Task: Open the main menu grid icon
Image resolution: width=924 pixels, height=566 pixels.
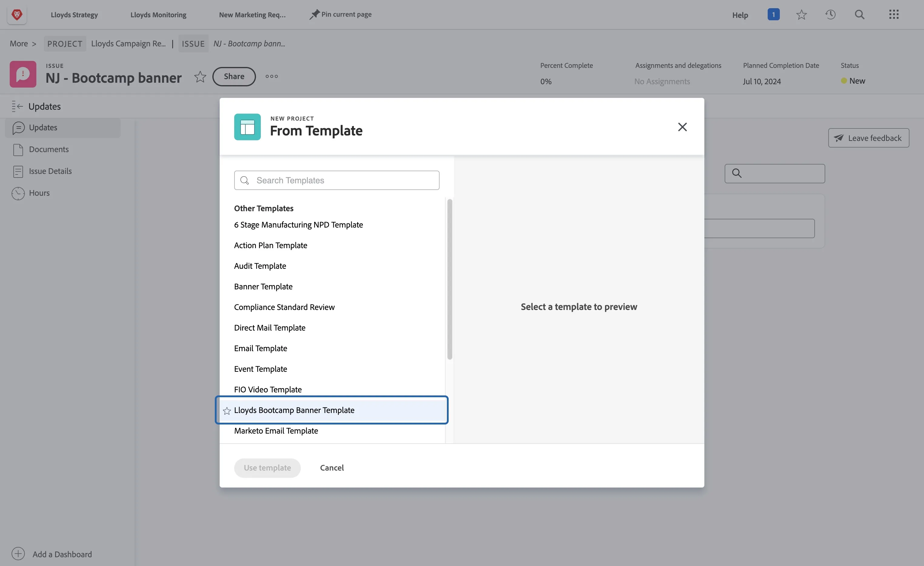Action: click(x=894, y=15)
